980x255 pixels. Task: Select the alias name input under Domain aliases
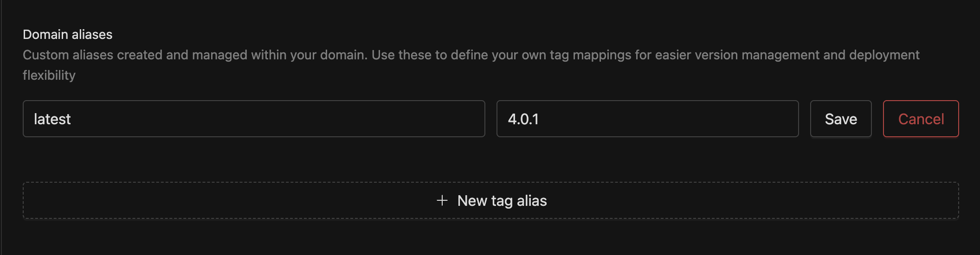253,119
